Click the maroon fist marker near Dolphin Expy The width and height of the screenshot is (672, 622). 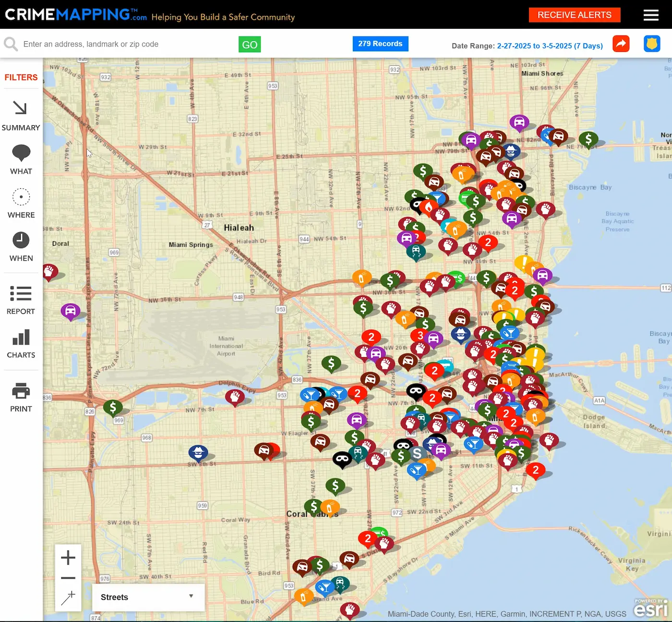(x=235, y=397)
